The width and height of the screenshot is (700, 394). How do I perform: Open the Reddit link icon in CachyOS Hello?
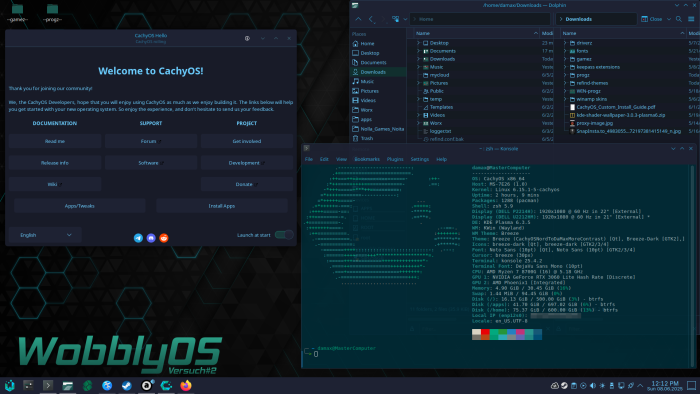tap(164, 238)
